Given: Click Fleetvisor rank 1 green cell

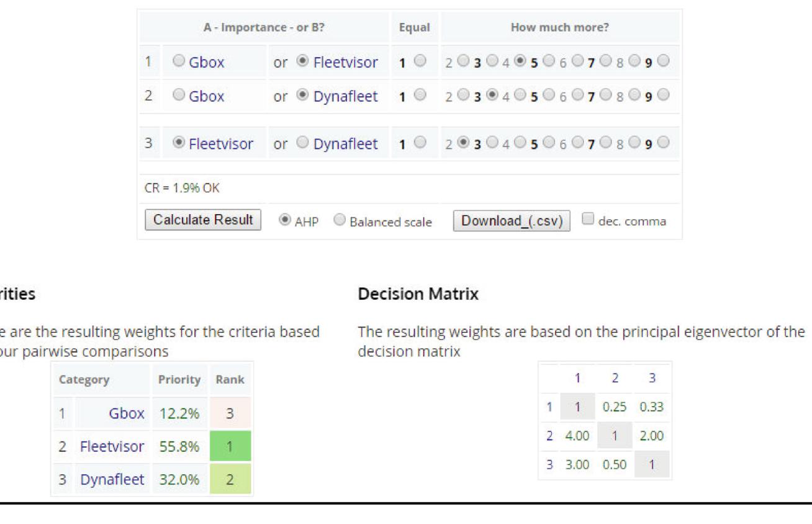Looking at the screenshot, I should [230, 446].
